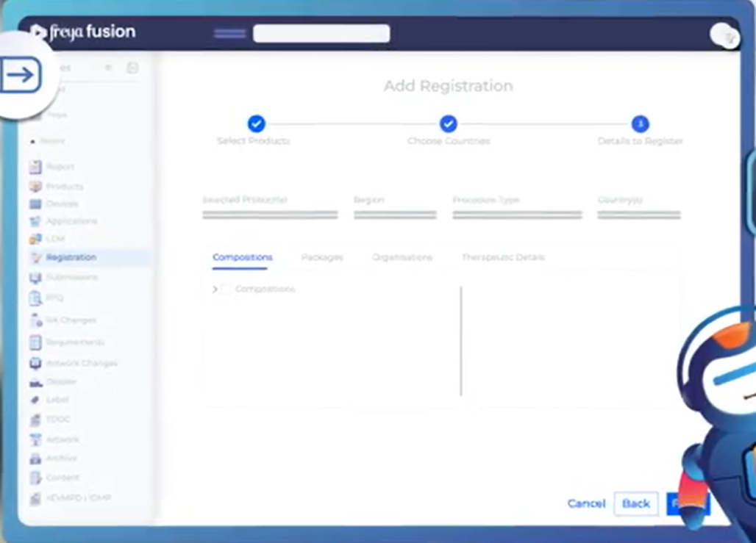Click the Cancel link

(x=586, y=504)
